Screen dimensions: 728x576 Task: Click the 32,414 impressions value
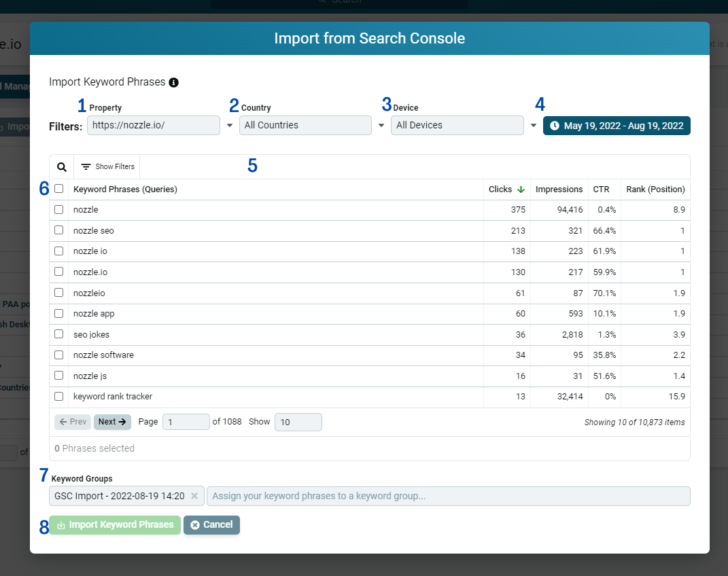pos(570,397)
